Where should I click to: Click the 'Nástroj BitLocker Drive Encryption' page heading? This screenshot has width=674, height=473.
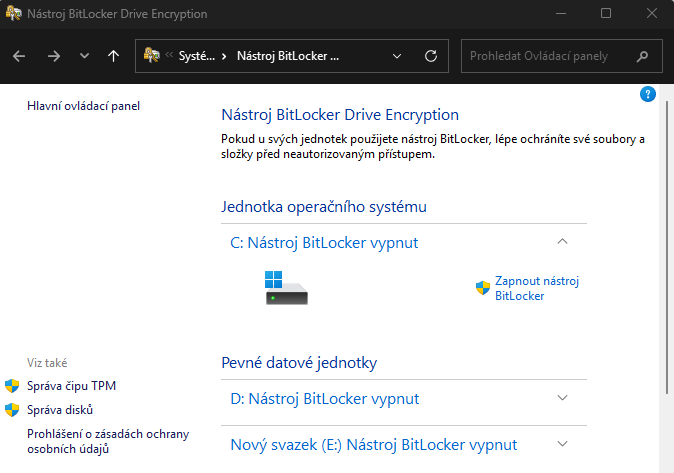(340, 115)
